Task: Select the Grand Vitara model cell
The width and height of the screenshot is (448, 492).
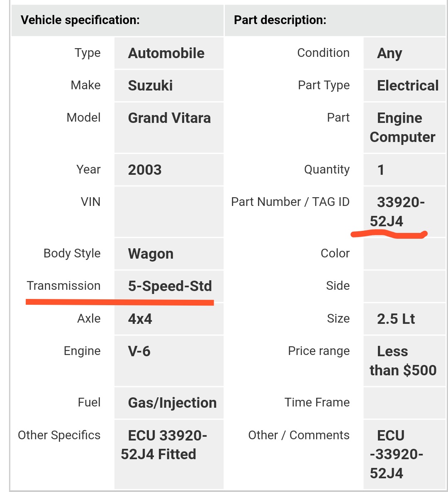Action: 169,118
